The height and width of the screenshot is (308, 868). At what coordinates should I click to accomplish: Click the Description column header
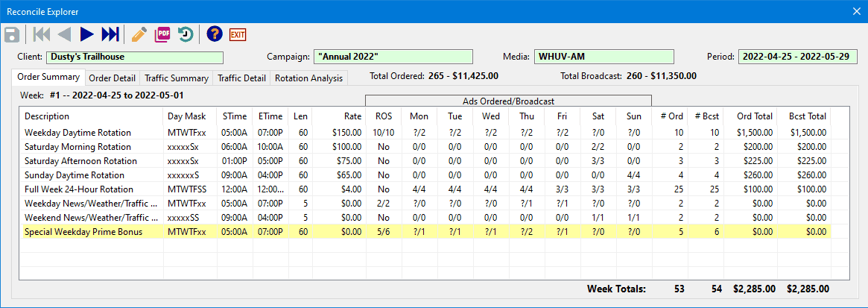47,116
